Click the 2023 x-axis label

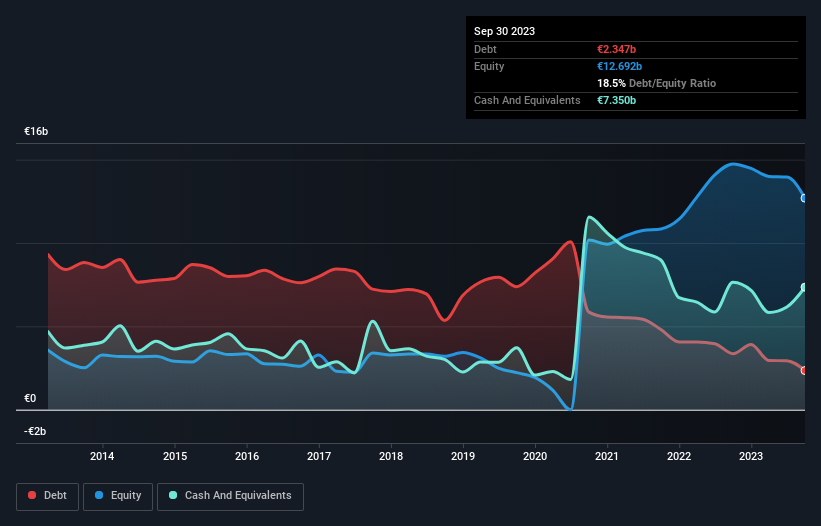tap(751, 456)
